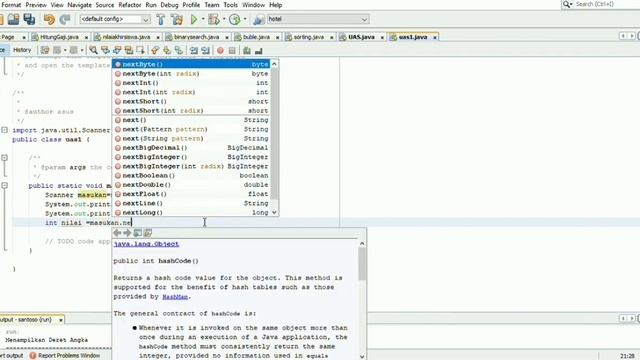This screenshot has width=640, height=360.
Task: Select nextBoolean() completion suggestion
Action: 191,176
